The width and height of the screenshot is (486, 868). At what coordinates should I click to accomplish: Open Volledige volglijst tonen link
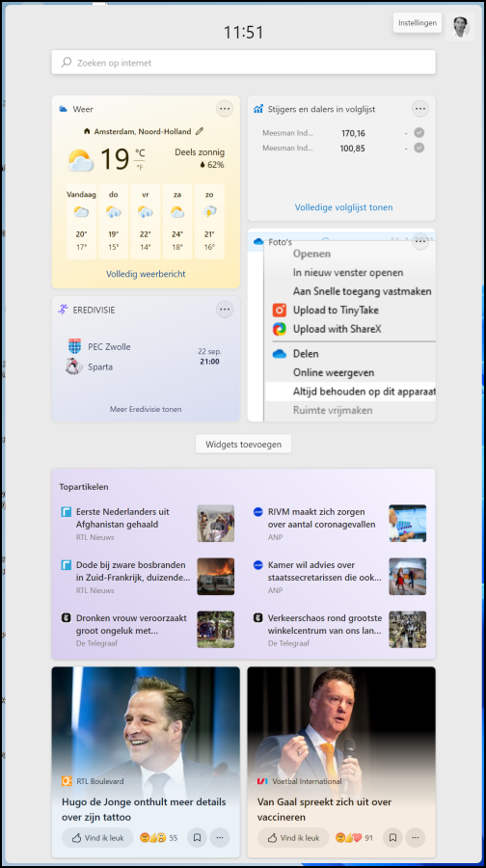[x=343, y=207]
